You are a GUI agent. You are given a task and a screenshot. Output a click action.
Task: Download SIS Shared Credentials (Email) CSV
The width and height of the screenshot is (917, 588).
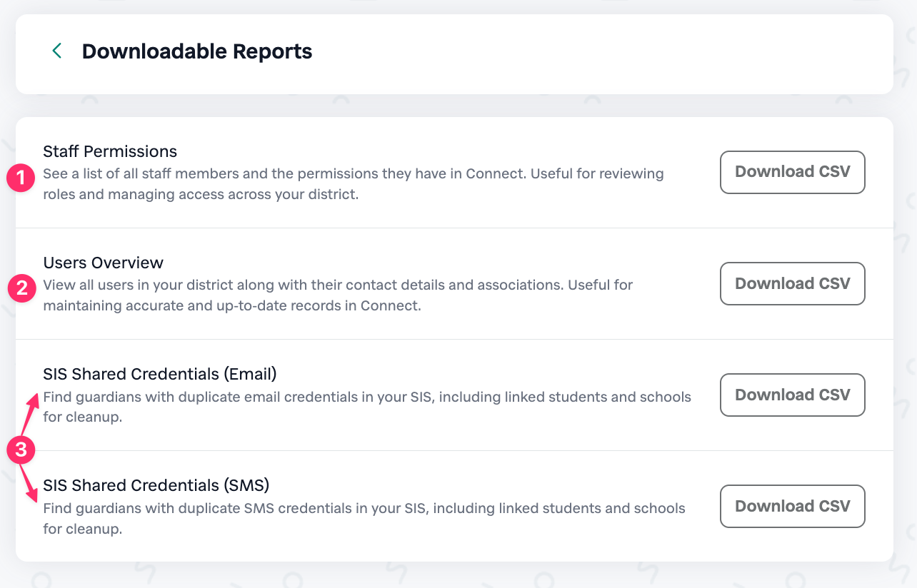pos(792,395)
